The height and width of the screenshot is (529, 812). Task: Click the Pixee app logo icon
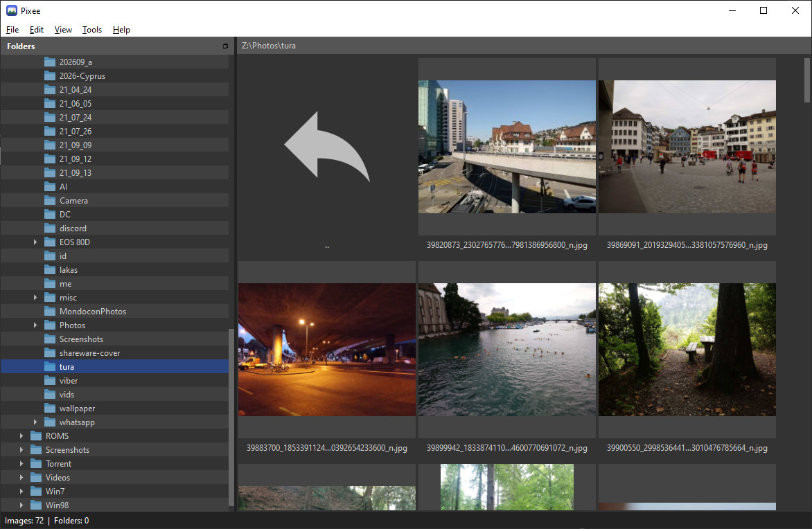(x=11, y=10)
